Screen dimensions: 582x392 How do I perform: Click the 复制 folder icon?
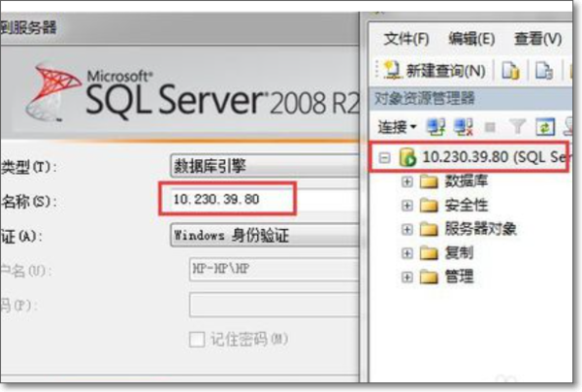429,253
